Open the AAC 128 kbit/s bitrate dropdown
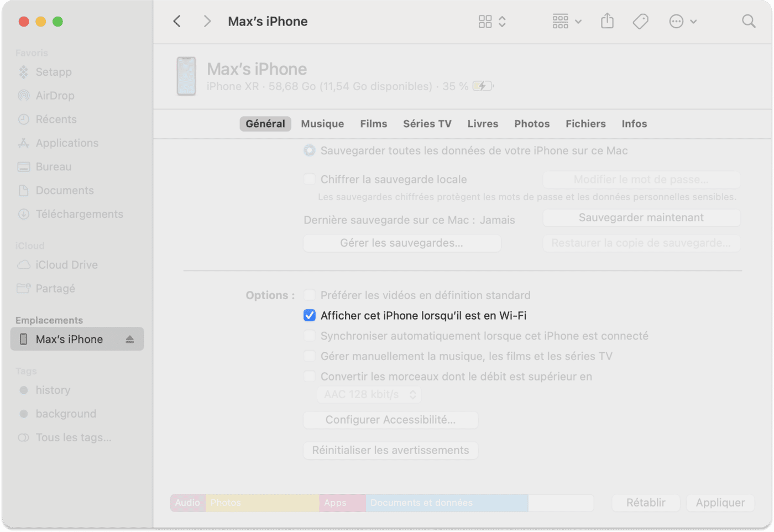Image resolution: width=774 pixels, height=532 pixels. click(x=369, y=395)
